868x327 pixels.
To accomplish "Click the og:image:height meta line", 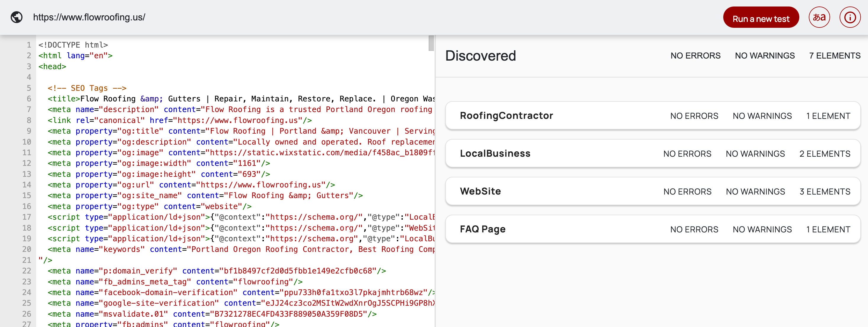I will [x=159, y=174].
